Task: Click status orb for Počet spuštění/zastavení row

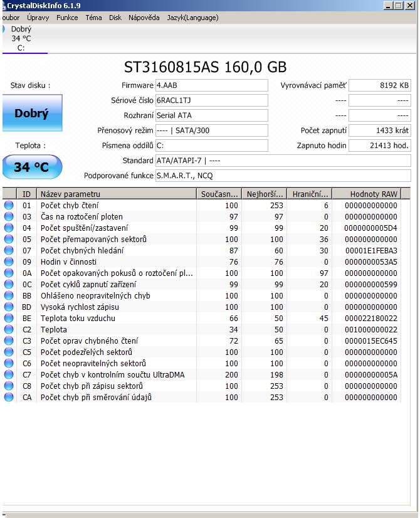Action: tap(9, 228)
